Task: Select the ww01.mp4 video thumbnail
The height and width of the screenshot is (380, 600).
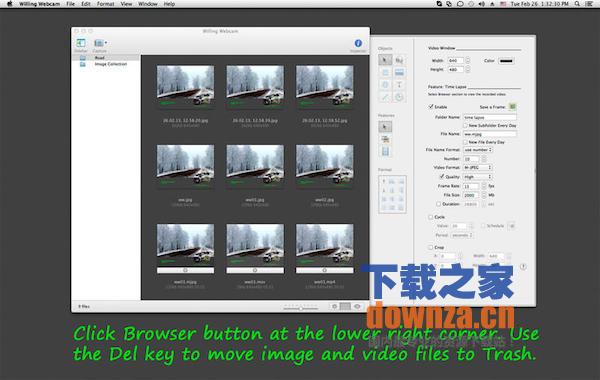Action: click(324, 245)
